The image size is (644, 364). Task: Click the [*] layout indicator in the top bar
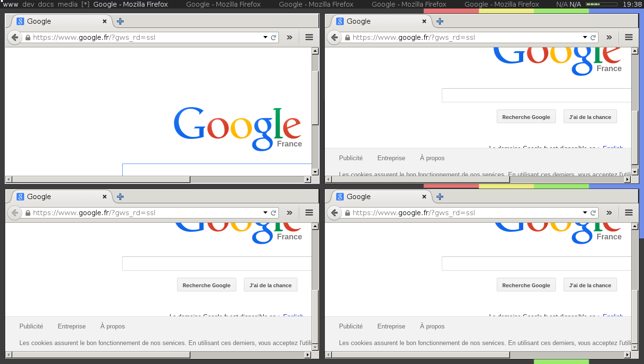85,4
